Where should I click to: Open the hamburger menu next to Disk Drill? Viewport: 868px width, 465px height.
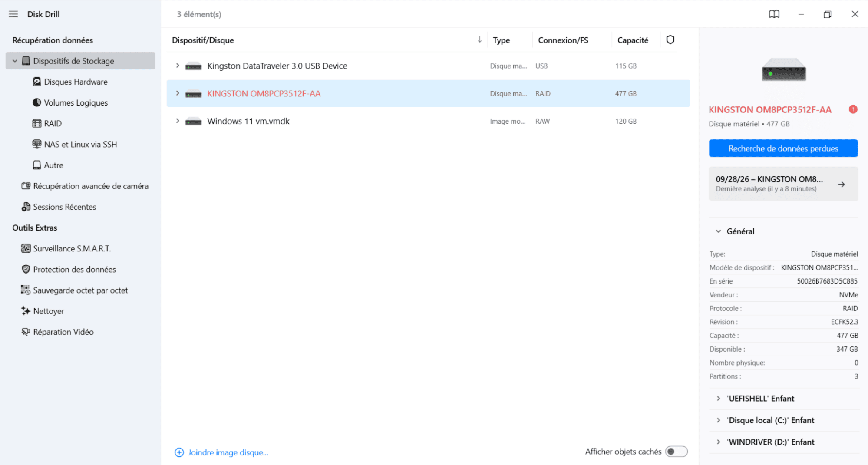coord(13,14)
